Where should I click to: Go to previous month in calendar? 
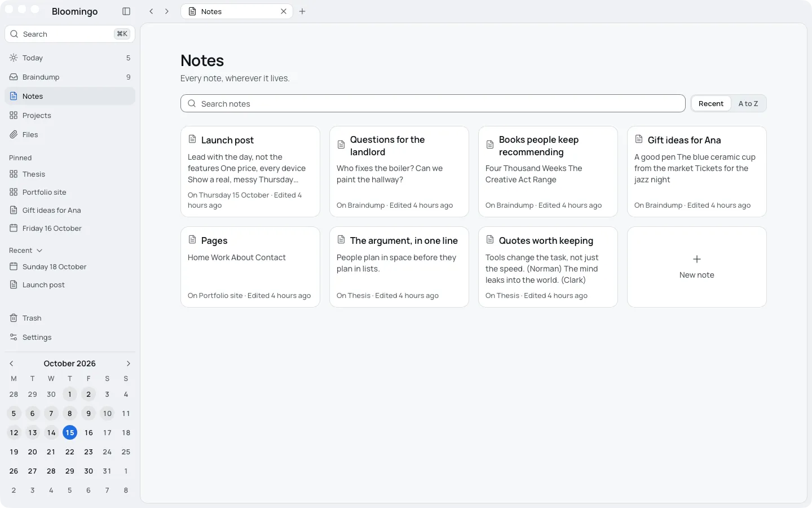11,364
